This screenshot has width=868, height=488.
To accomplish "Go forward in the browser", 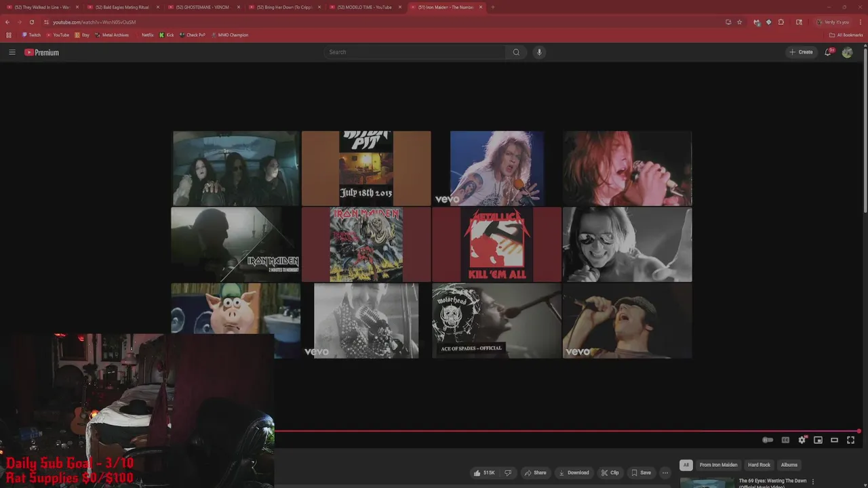I will (x=20, y=22).
